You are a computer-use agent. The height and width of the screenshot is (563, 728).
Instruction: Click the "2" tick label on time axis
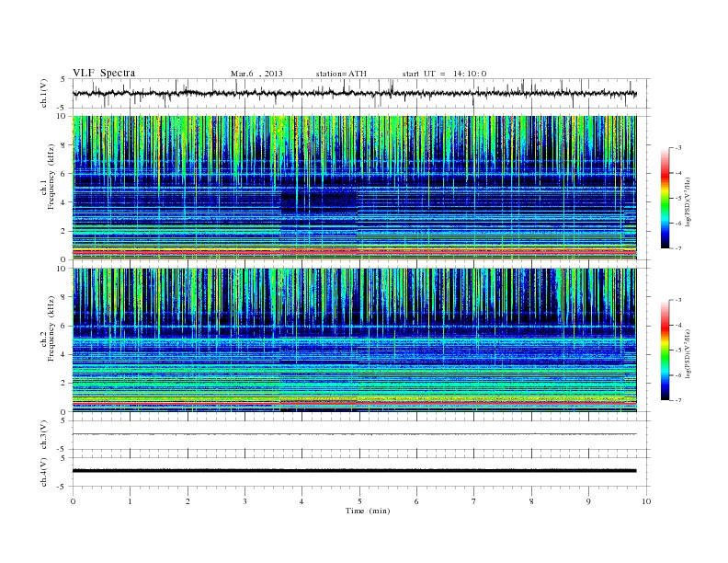[x=188, y=501]
